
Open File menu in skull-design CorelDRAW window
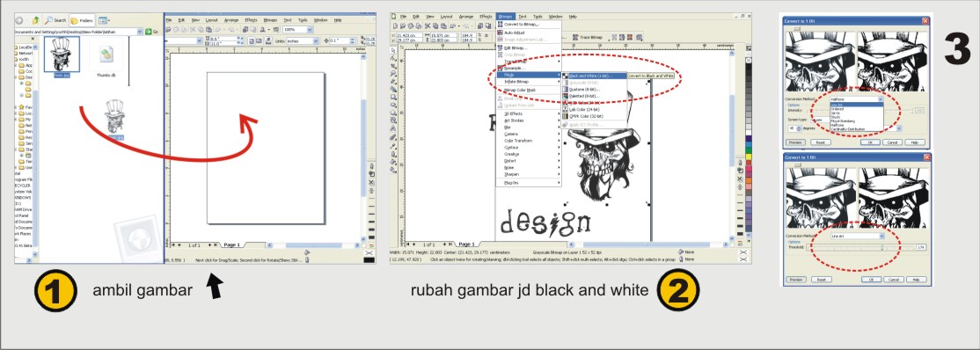coord(403,16)
